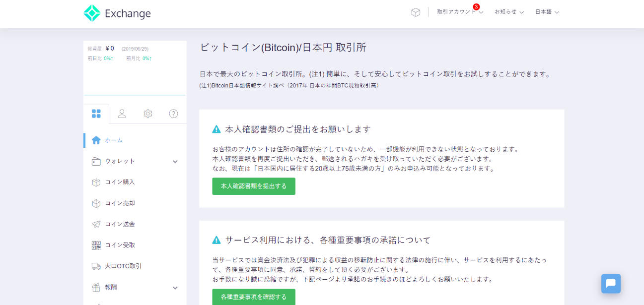Click the paper plane icon for コイン送金
Screen dimensions: 644x305
click(96, 224)
